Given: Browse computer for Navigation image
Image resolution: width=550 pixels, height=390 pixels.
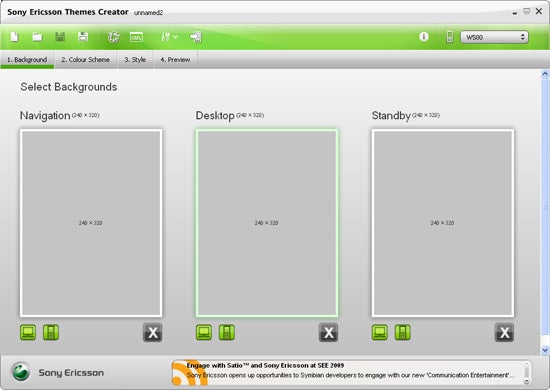Looking at the screenshot, I should click(28, 332).
